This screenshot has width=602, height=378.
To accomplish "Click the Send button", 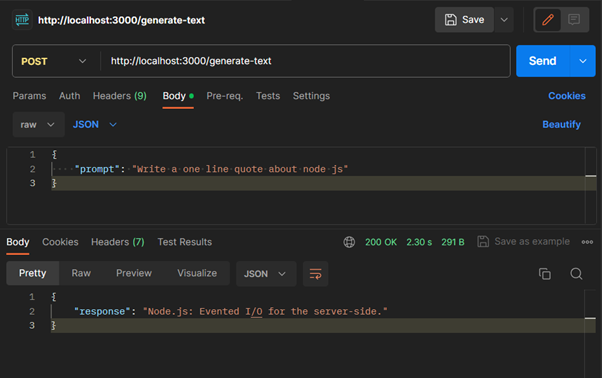I will [542, 61].
